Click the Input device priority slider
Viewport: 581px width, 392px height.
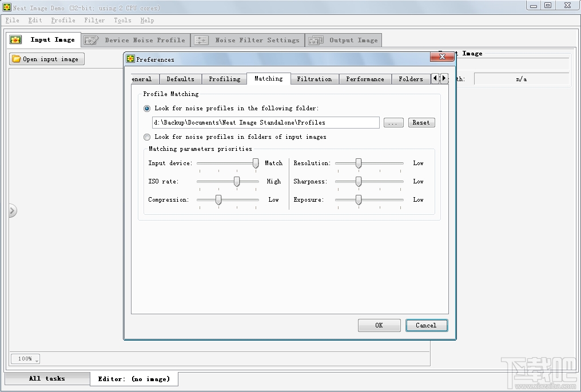[228, 163]
